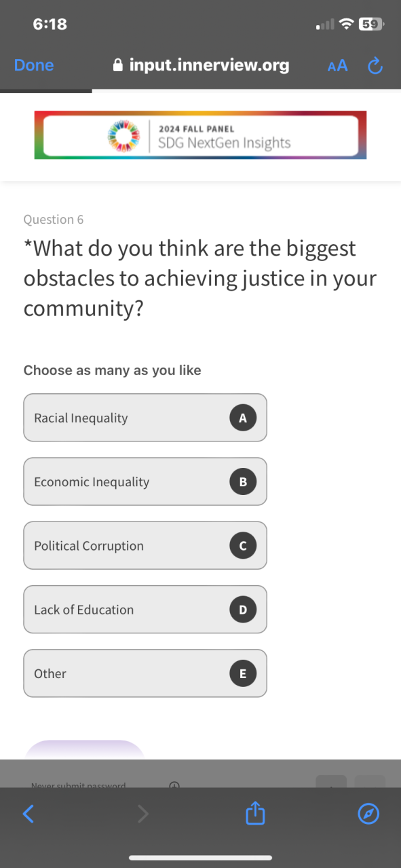The image size is (401, 868).
Task: Choose the Other option
Action: pyautogui.click(x=145, y=673)
